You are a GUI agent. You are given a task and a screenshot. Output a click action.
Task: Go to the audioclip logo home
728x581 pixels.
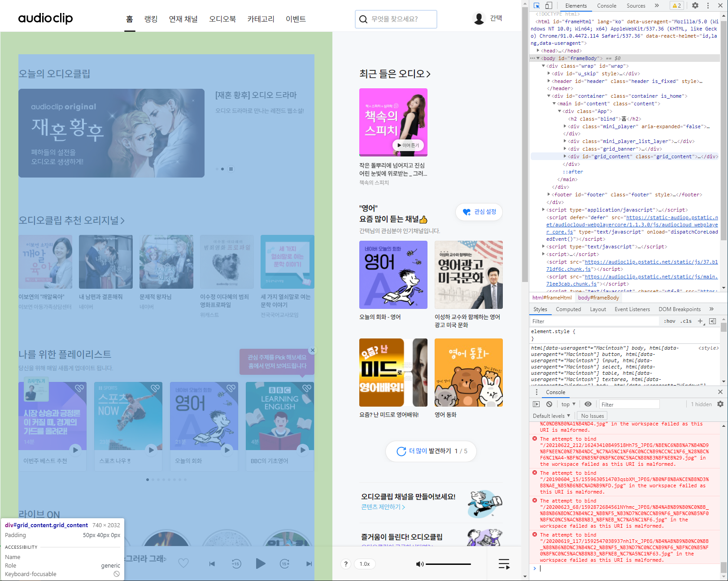(45, 18)
